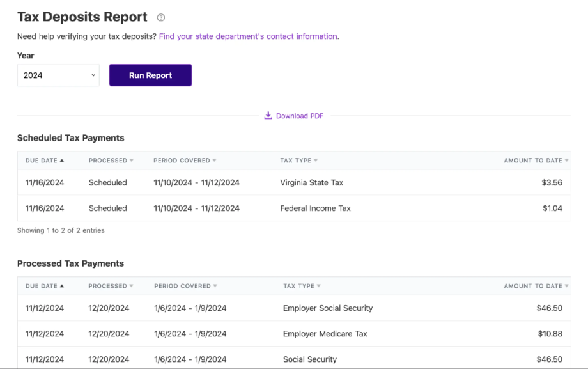Viewport: 588px width, 369px height.
Task: Click the Download PDF link
Action: pos(300,116)
